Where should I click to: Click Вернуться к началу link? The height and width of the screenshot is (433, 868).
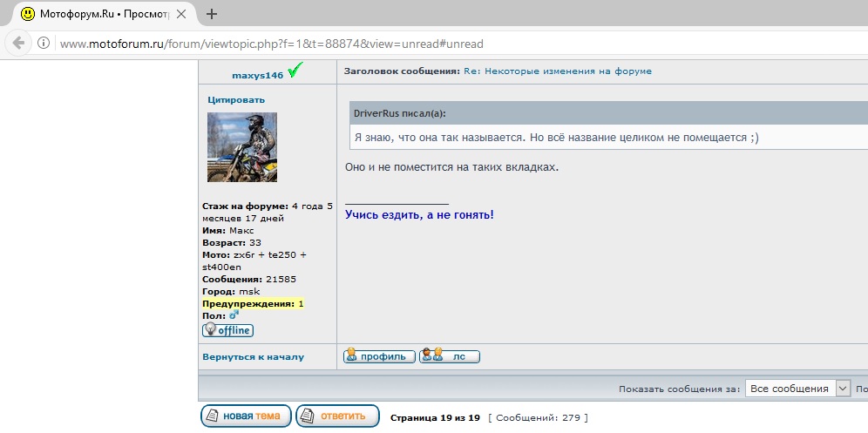(x=253, y=356)
